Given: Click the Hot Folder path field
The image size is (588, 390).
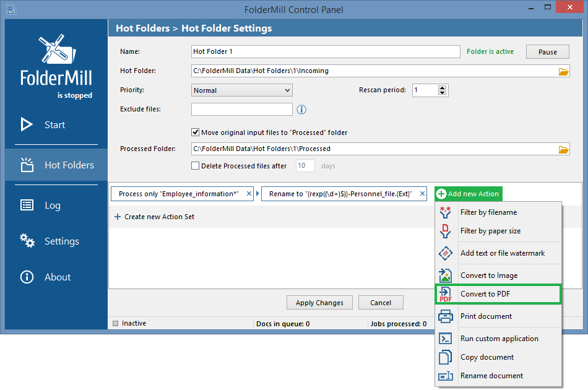Looking at the screenshot, I should click(374, 71).
